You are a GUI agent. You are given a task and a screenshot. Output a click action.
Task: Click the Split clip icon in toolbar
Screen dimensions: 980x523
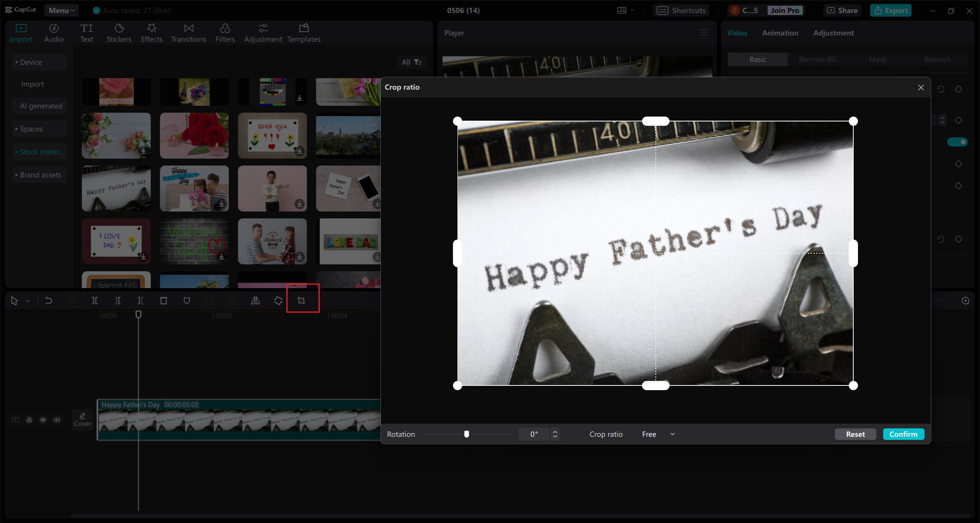95,300
